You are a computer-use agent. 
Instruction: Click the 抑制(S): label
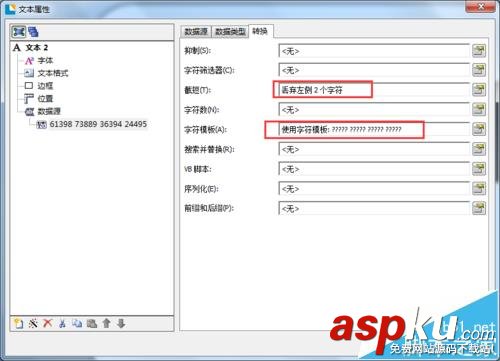point(197,51)
